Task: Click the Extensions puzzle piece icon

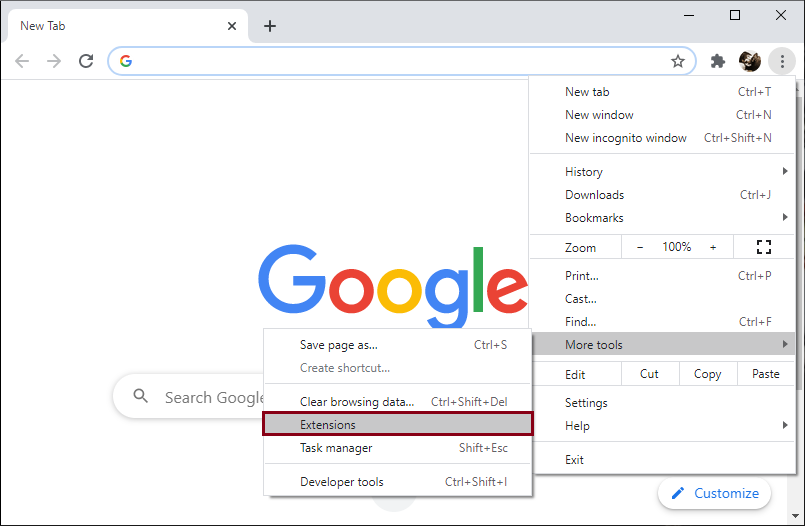Action: 717,61
